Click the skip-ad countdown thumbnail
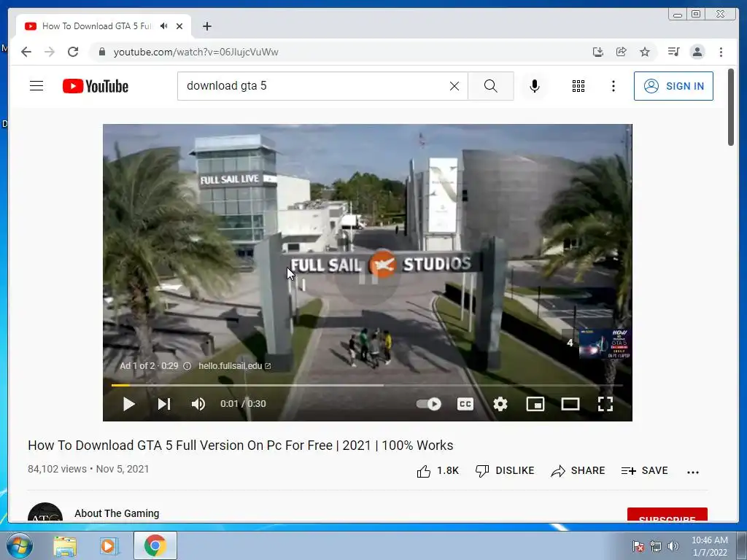Viewport: 747px width, 560px height. pos(597,343)
